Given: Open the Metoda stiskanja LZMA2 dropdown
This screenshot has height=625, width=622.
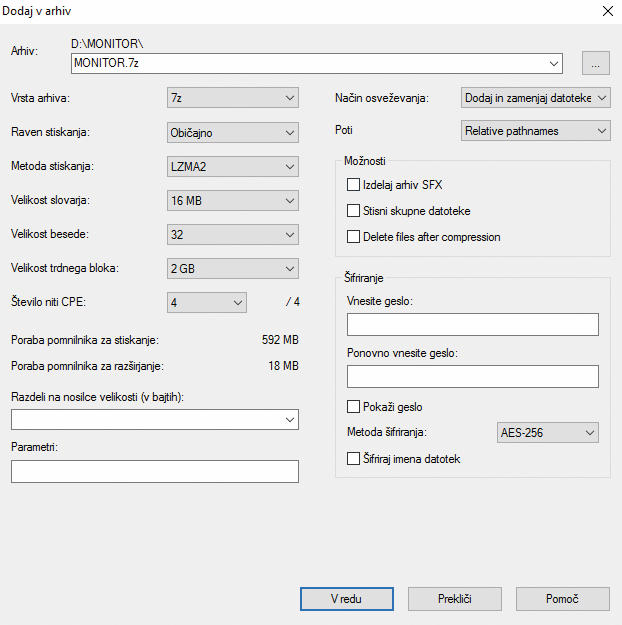Looking at the screenshot, I should click(232, 167).
